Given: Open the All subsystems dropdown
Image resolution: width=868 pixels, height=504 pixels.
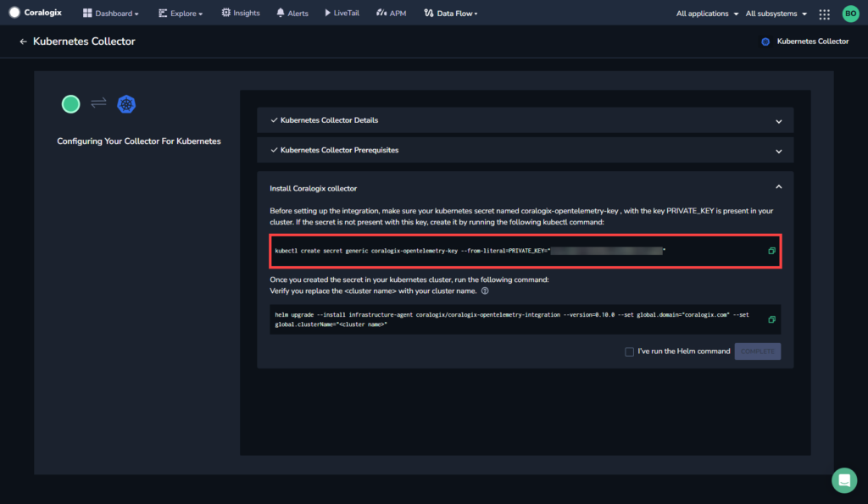Looking at the screenshot, I should (776, 14).
